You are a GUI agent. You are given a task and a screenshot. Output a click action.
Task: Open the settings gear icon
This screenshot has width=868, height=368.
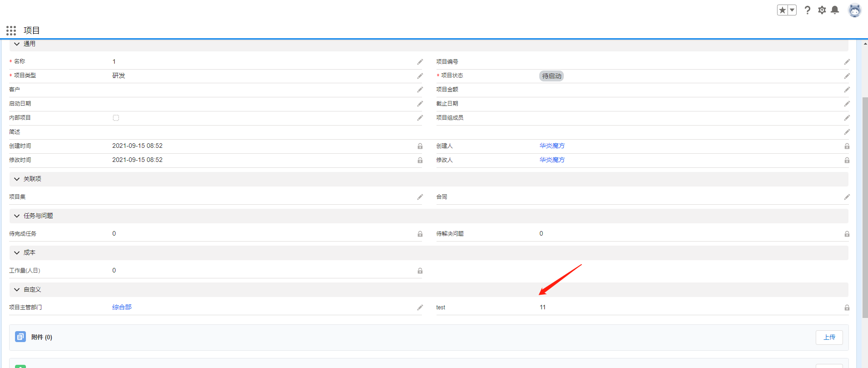822,10
